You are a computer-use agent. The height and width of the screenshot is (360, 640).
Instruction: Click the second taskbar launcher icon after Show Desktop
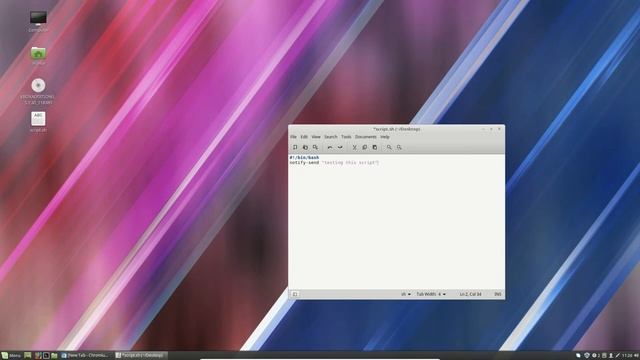click(38, 356)
